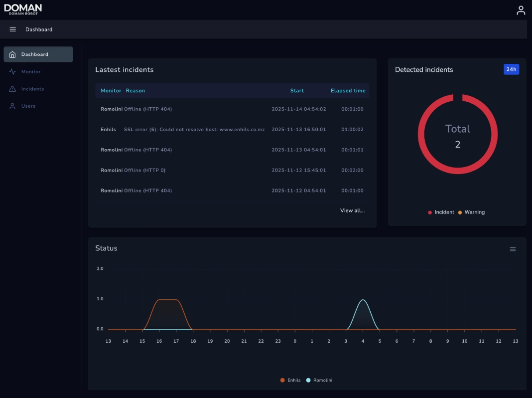Click the Users person icon in sidebar
This screenshot has height=398, width=532.
12,106
